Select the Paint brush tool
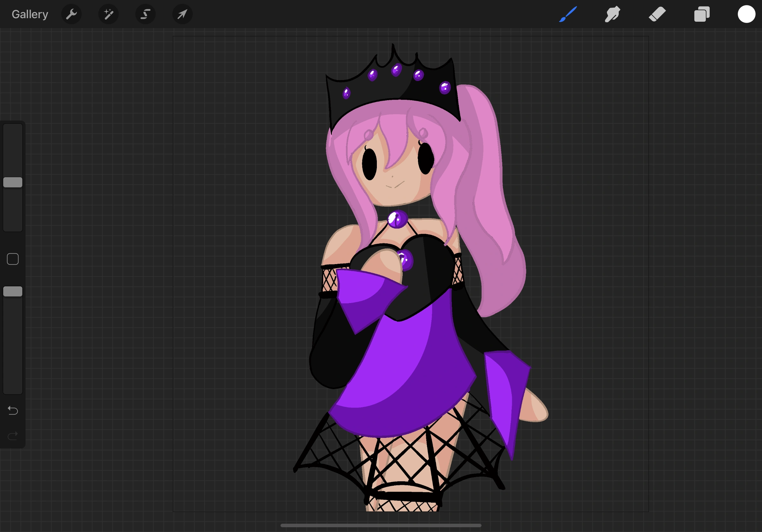The width and height of the screenshot is (762, 532). 568,14
